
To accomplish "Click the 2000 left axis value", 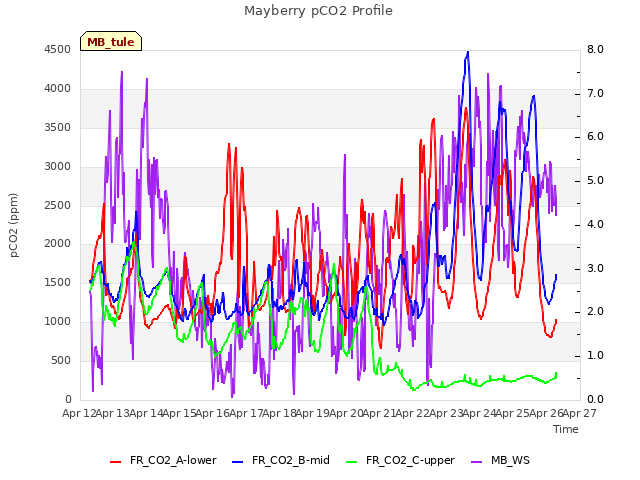I will point(58,244).
